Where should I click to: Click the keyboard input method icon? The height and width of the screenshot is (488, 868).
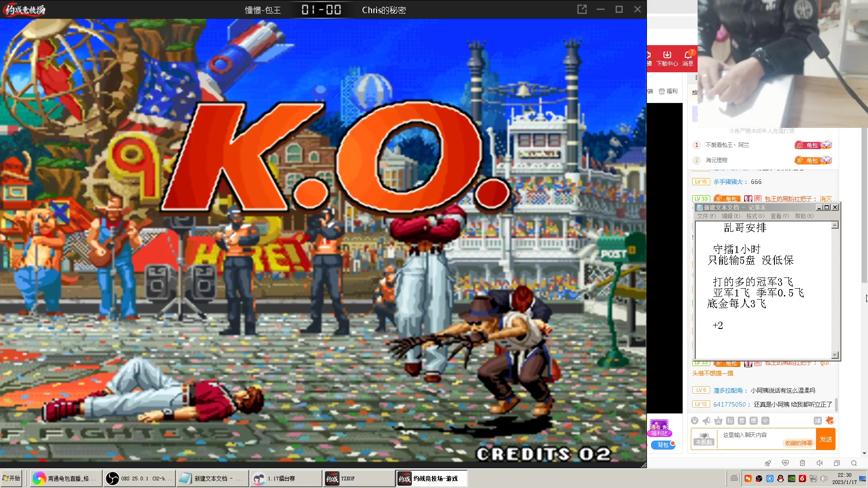[x=734, y=479]
